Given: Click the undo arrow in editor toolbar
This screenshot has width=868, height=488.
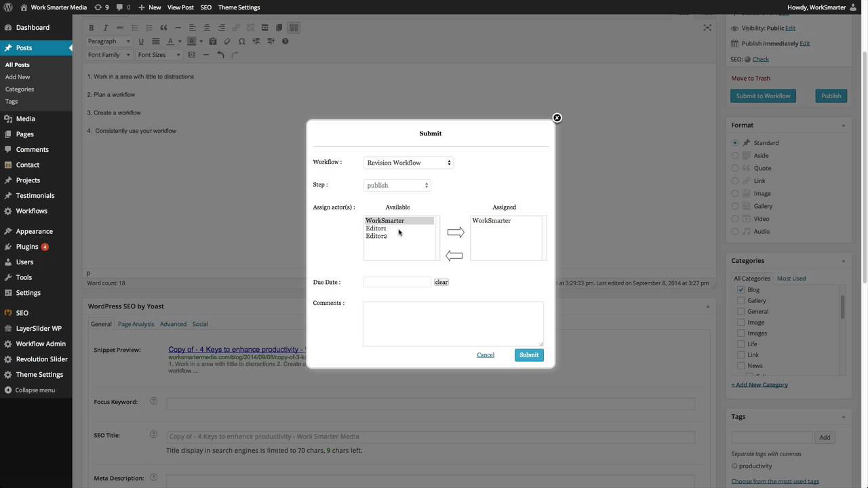Looking at the screenshot, I should (220, 55).
